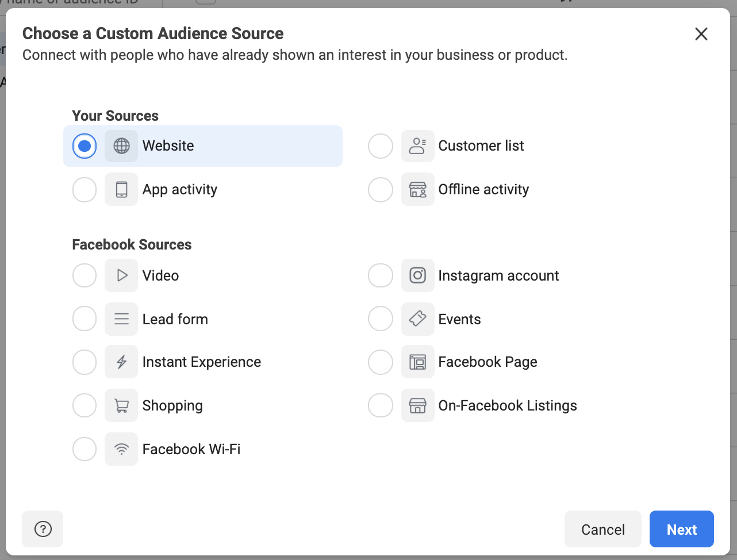Click the 'Your Sources' heading
Viewport: 737px width, 560px height.
115,116
